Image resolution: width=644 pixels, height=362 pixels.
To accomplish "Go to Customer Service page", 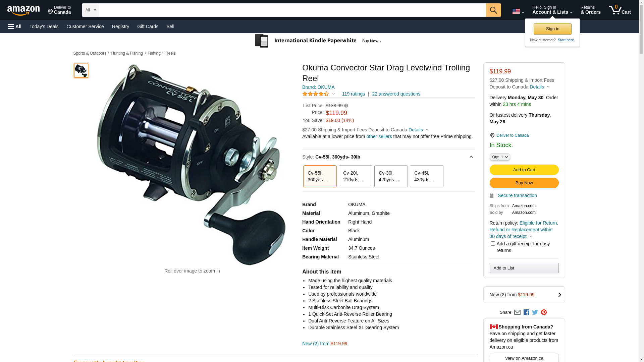I will coord(85,26).
